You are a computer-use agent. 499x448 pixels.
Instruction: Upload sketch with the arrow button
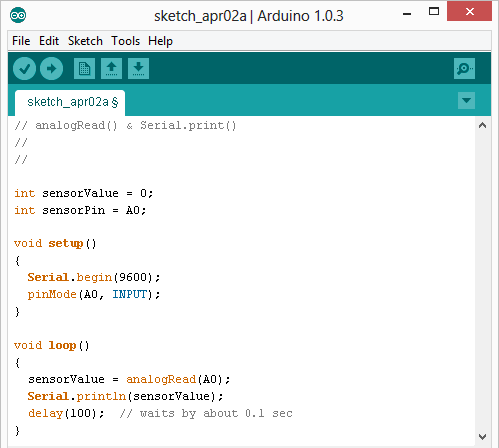coord(51,69)
